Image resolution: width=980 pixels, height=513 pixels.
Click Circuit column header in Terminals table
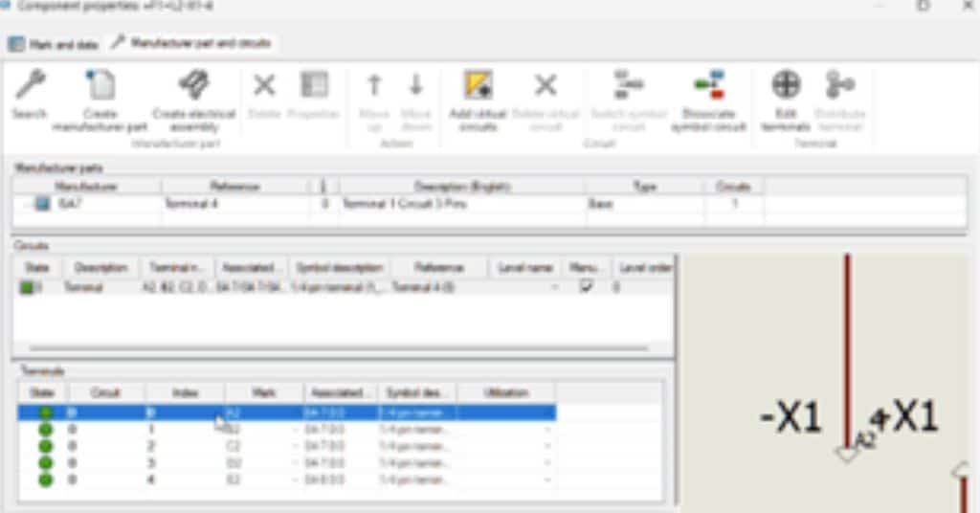point(105,393)
